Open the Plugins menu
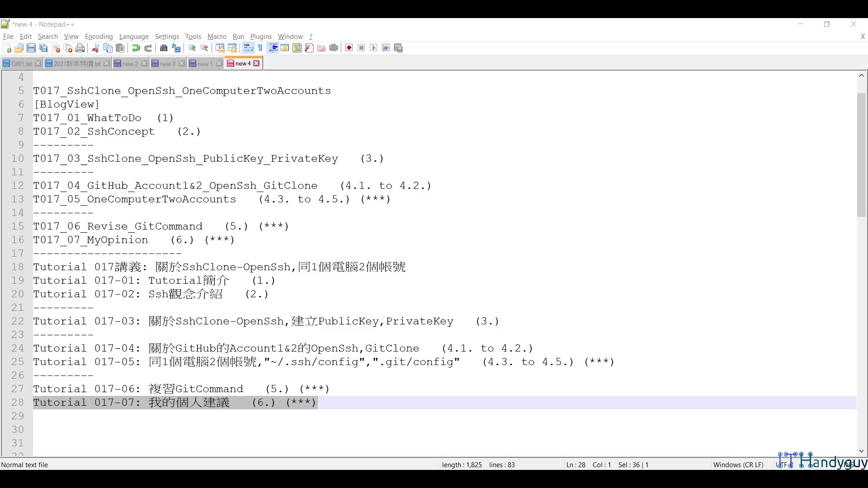Screen dimensions: 868x488 pos(261,37)
